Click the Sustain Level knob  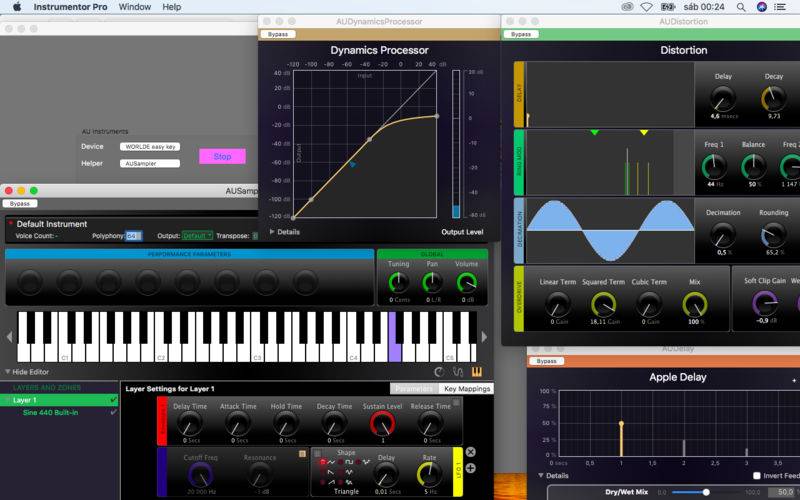point(382,423)
